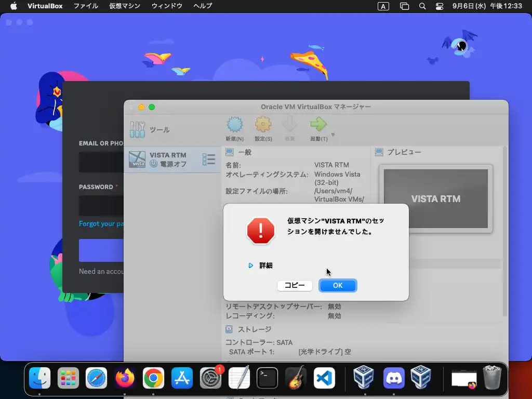
Task: Launch Firefox from the Dock
Action: pos(125,378)
